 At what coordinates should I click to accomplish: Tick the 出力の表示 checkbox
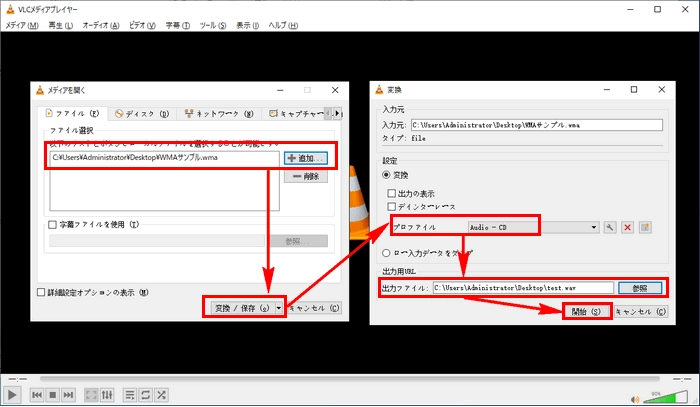pos(392,192)
